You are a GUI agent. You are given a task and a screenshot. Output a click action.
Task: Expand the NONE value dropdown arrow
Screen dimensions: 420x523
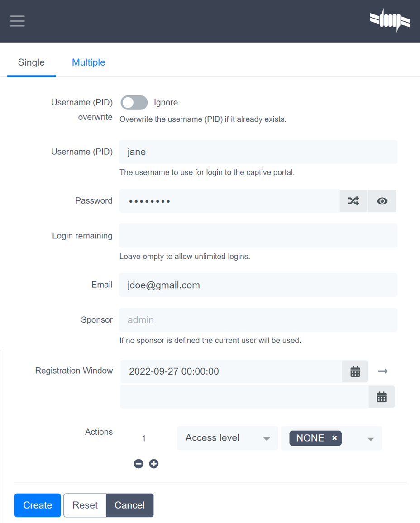coord(371,439)
